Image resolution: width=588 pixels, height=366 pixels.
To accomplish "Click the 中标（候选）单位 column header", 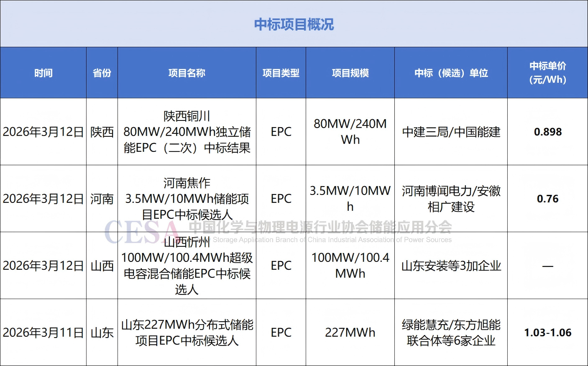I will pos(451,73).
